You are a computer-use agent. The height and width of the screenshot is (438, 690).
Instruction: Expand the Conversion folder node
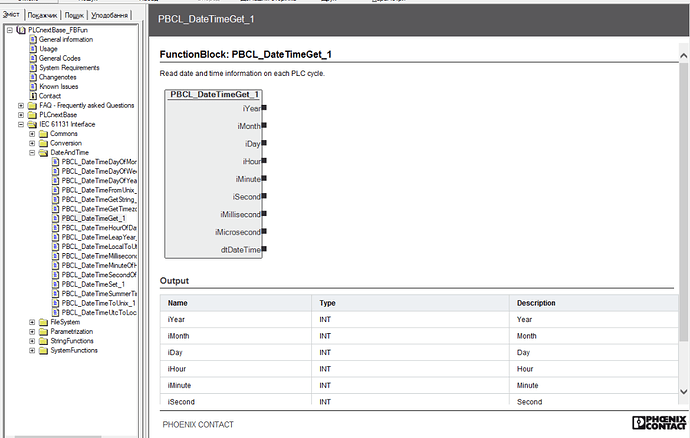pyautogui.click(x=32, y=144)
